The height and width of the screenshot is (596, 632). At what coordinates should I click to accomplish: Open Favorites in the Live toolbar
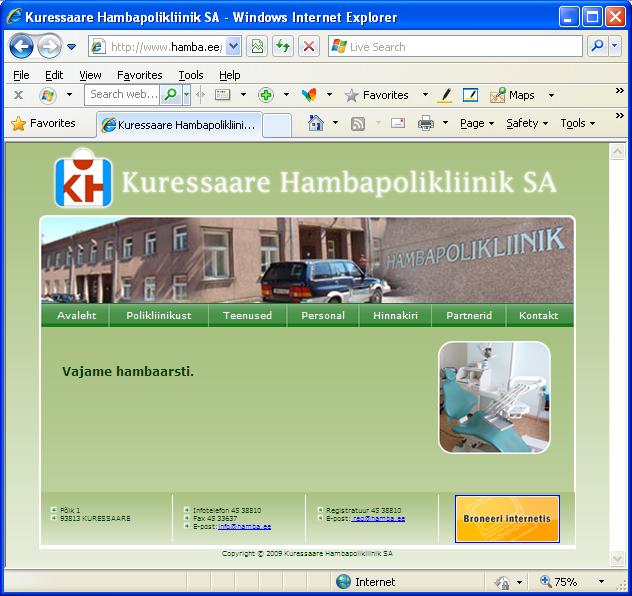tap(376, 95)
